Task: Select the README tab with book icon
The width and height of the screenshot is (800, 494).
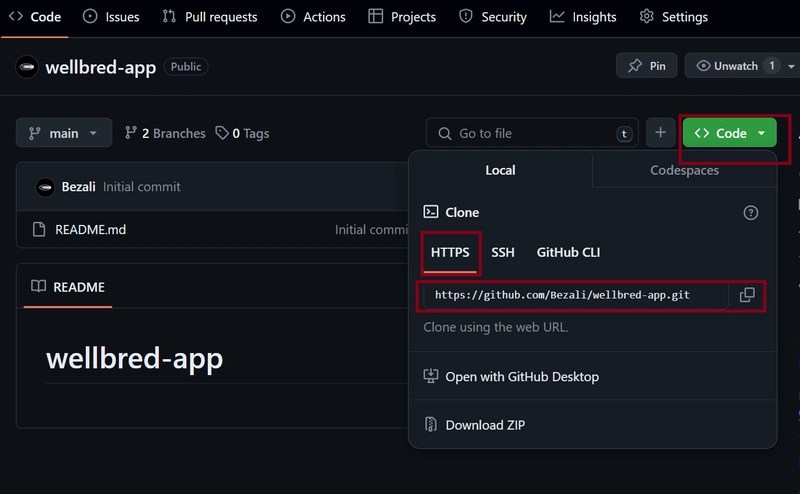Action: [x=68, y=287]
